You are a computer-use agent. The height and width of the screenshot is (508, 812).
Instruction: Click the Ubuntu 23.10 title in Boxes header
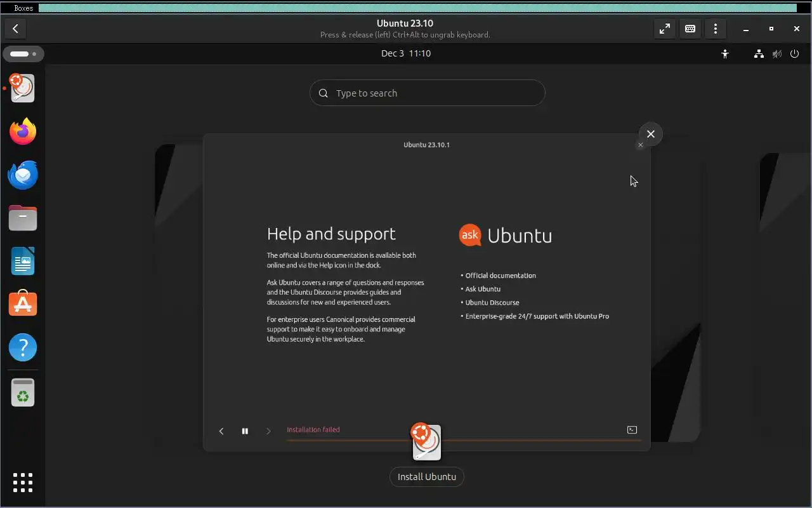pyautogui.click(x=405, y=23)
